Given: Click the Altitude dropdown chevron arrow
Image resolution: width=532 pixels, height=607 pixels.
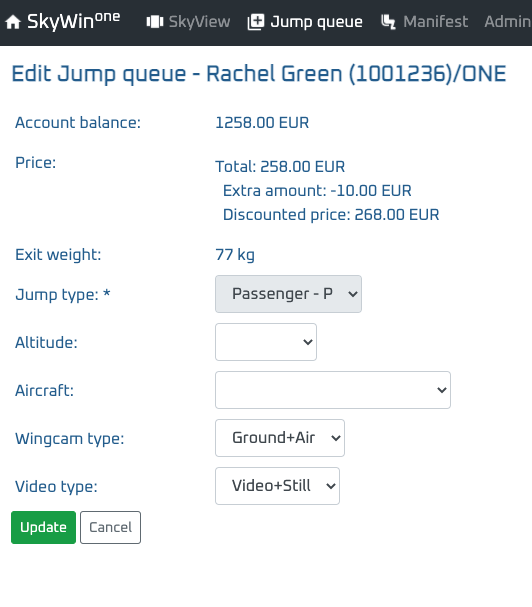Looking at the screenshot, I should click(x=308, y=342).
